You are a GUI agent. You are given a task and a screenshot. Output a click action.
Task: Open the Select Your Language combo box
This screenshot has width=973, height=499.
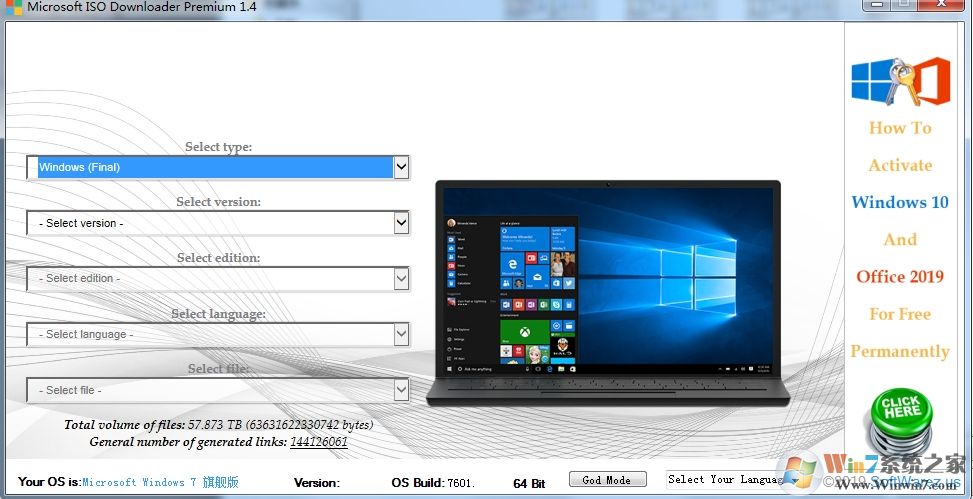click(725, 480)
